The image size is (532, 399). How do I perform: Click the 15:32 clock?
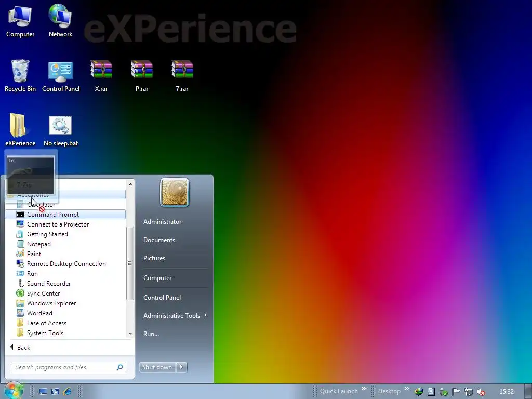click(x=506, y=392)
